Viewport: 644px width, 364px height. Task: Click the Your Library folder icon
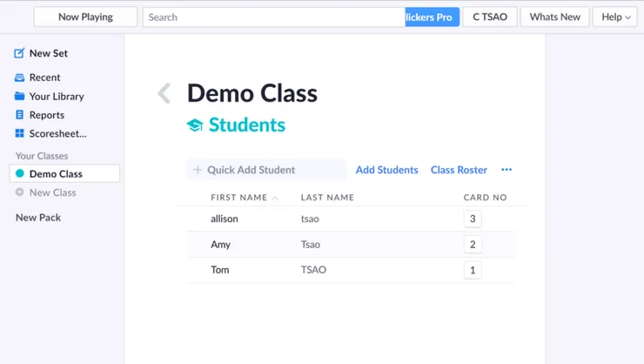pyautogui.click(x=19, y=97)
